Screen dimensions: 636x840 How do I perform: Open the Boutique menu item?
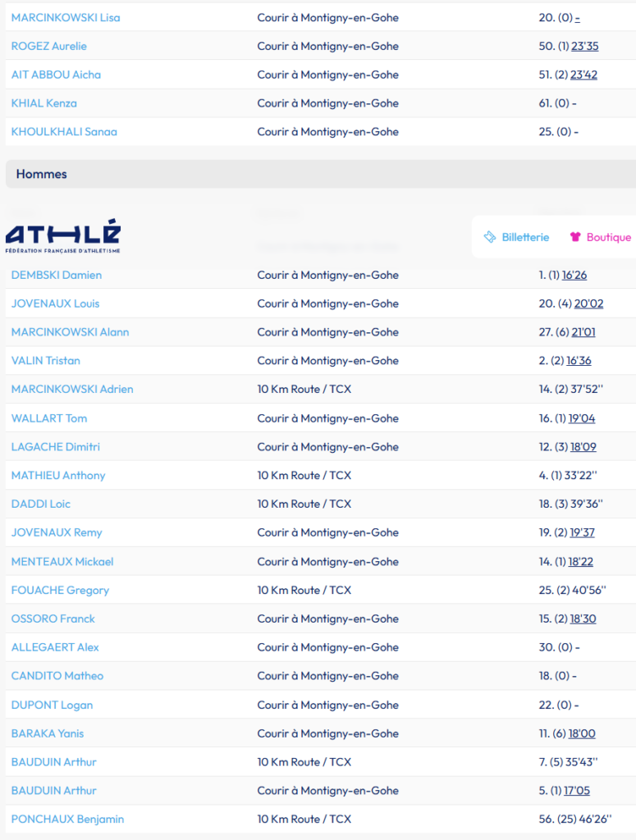[608, 237]
